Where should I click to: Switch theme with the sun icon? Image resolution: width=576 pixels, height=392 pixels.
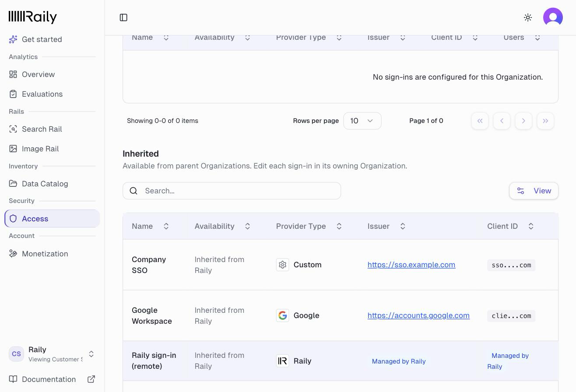[528, 17]
